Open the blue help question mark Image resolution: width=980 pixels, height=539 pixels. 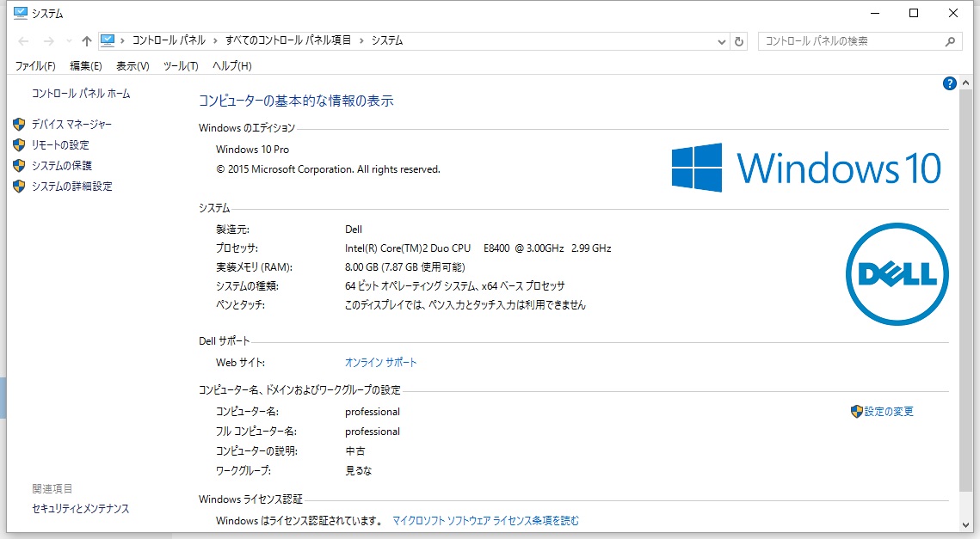point(949,83)
